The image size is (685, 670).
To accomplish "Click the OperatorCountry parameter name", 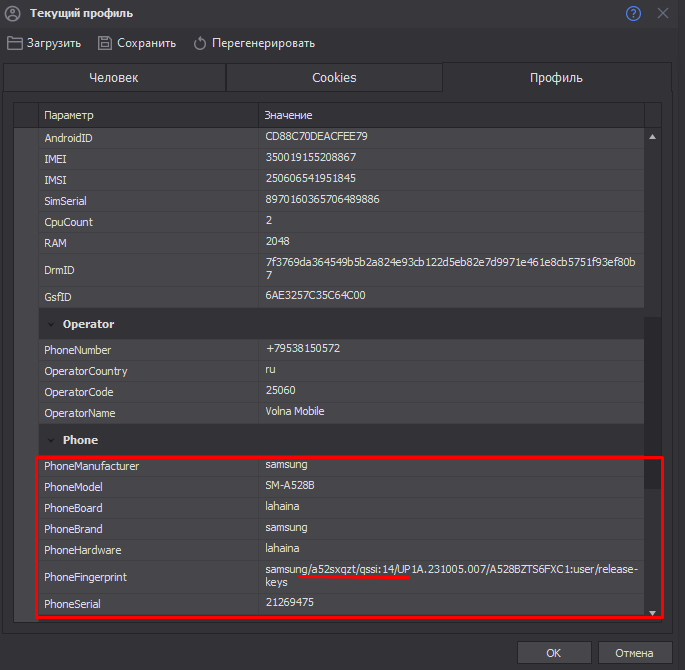I will 86,371.
